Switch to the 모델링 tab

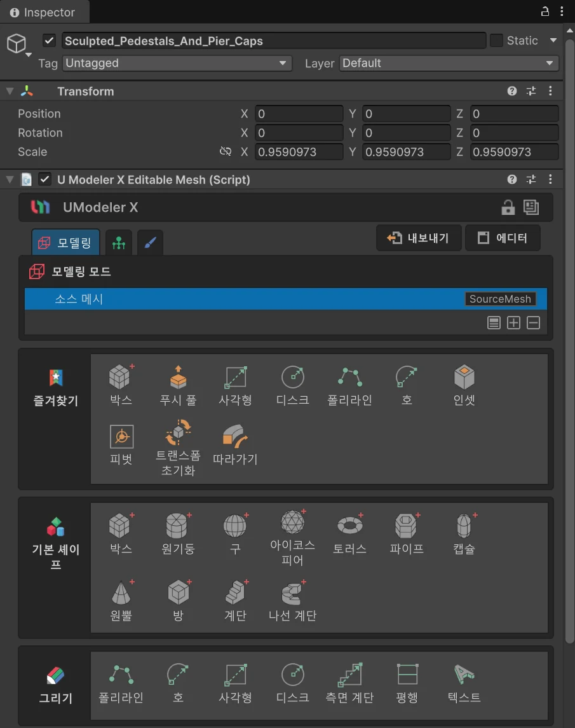(x=65, y=242)
